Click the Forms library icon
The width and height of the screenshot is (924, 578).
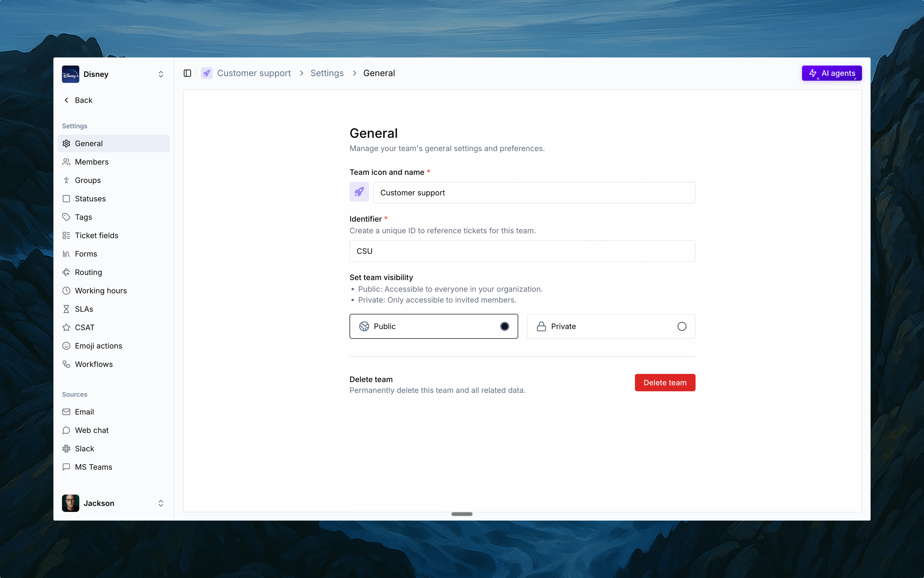tap(66, 254)
